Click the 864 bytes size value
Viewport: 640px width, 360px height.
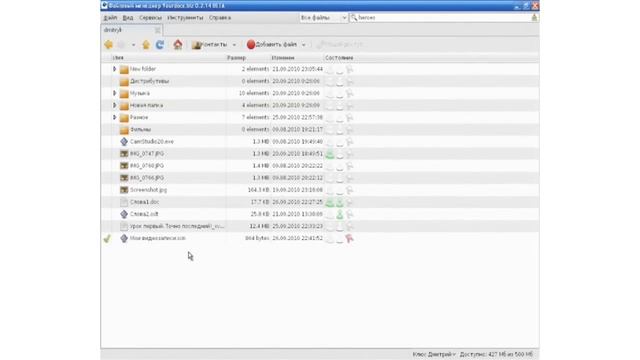257,238
